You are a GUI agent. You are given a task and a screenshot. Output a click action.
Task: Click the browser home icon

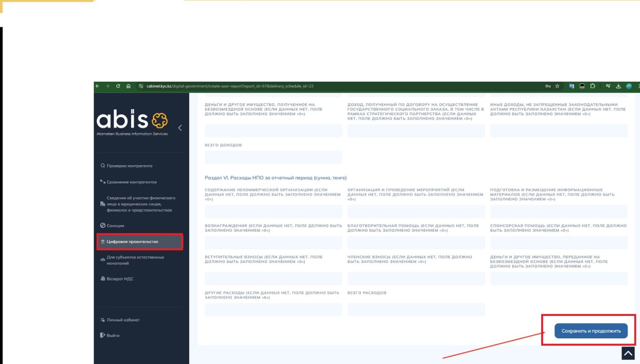[x=128, y=86]
